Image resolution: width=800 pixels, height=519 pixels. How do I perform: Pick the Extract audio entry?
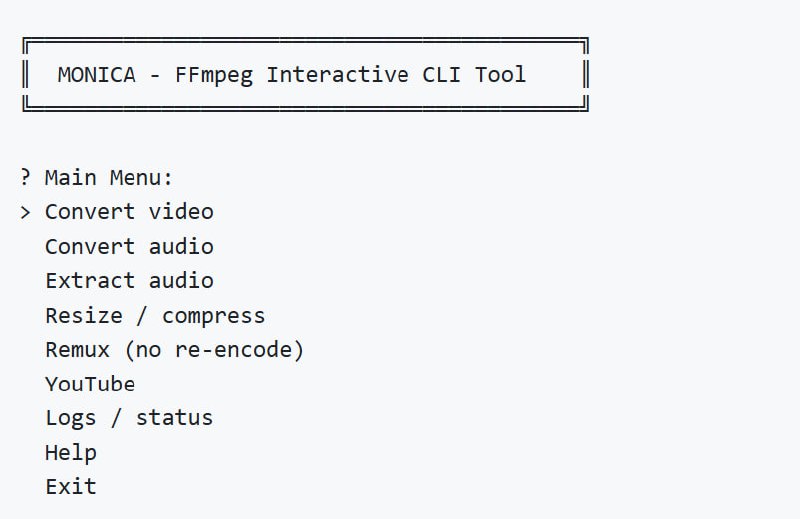(129, 281)
